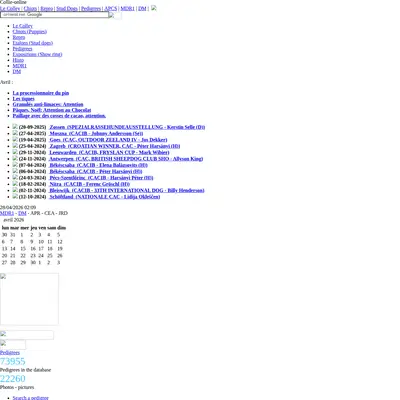Image resolution: width=400 pixels, height=400 pixels.
Task: Click the flag icon beside the Bleiswijk entry
Action: click(x=15, y=190)
